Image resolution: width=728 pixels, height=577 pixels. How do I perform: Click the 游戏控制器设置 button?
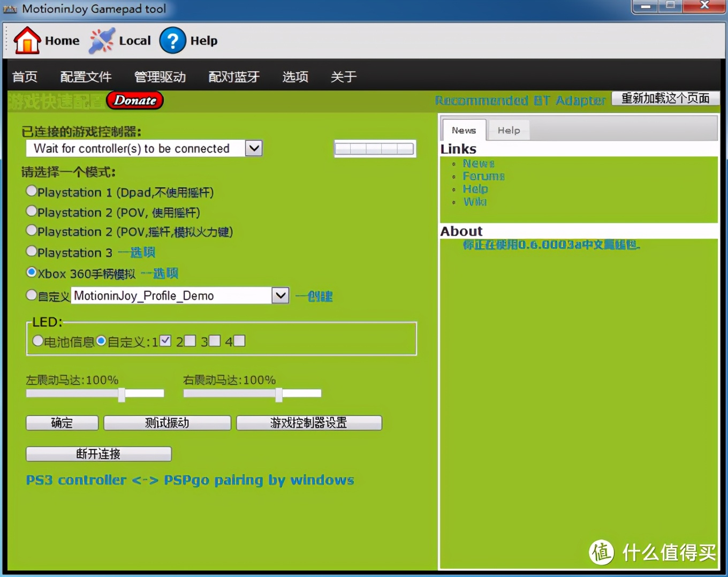pyautogui.click(x=309, y=423)
